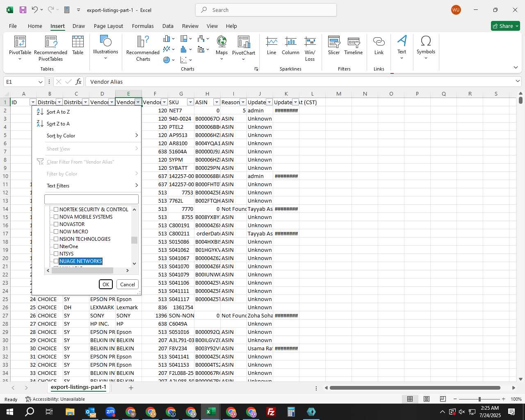Add a Timeline filter
This screenshot has width=525, height=420.
[x=354, y=45]
